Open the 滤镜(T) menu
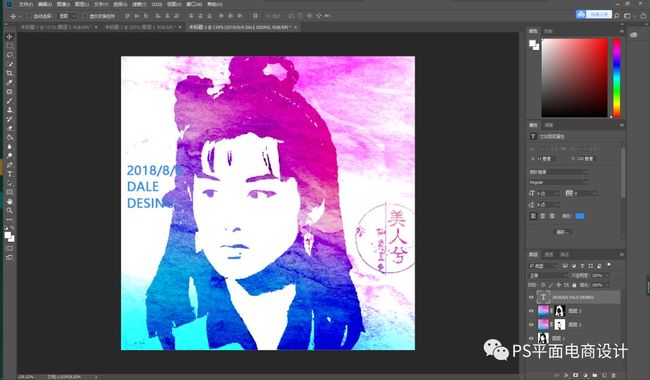This screenshot has height=380, width=650. click(139, 4)
